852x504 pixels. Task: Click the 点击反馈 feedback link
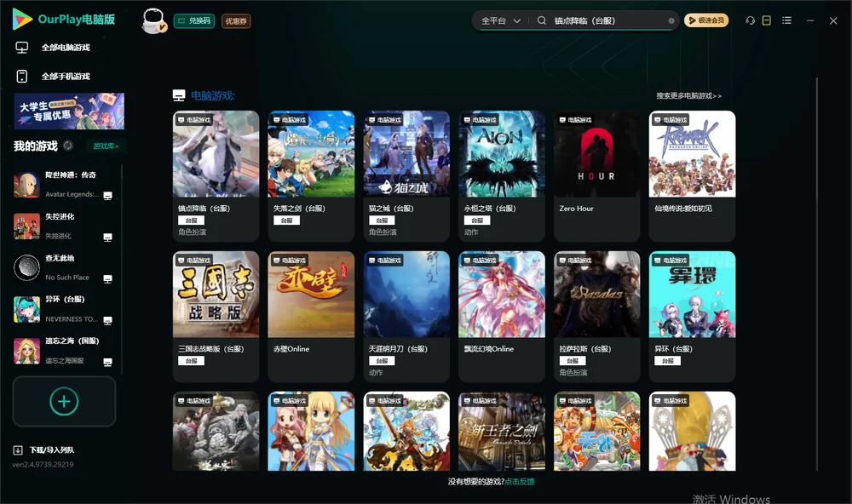(x=520, y=481)
